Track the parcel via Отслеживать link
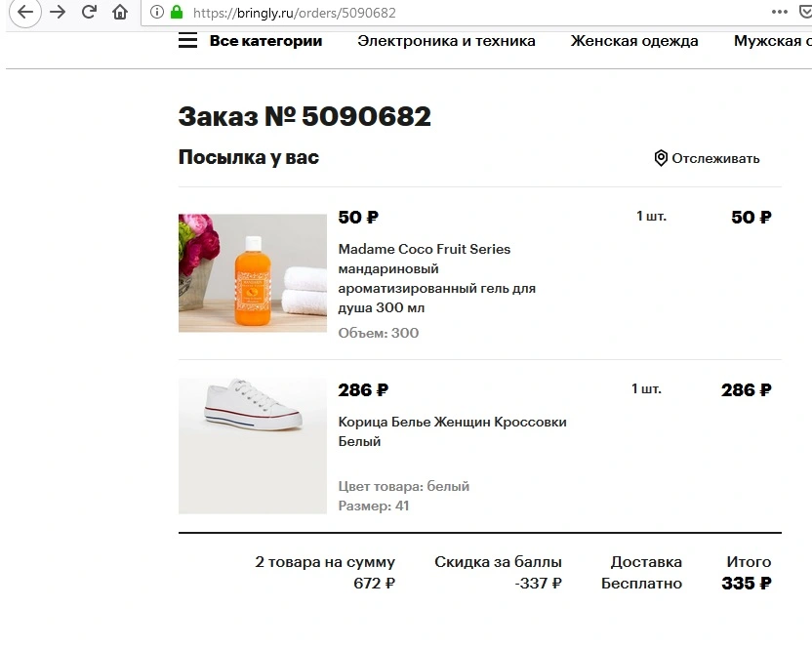Image resolution: width=812 pixels, height=648 pixels. click(715, 158)
